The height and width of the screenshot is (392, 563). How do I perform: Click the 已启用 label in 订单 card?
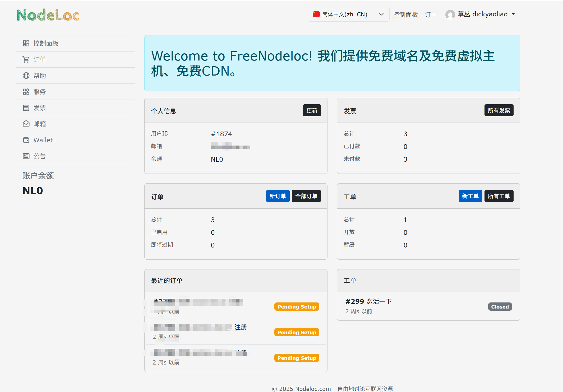point(159,232)
